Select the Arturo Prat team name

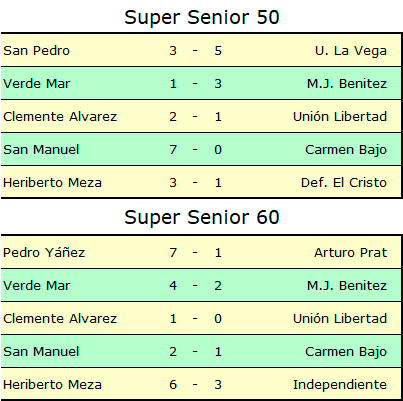pos(351,253)
